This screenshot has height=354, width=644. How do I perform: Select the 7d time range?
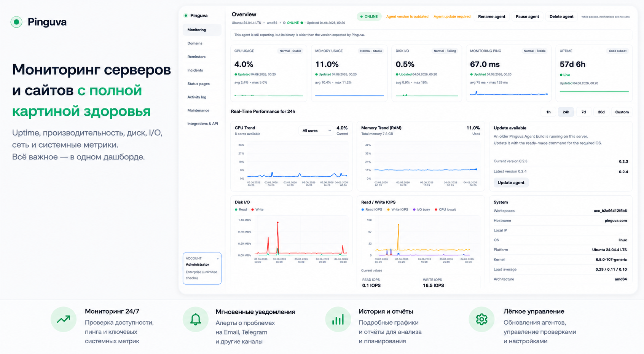(583, 112)
